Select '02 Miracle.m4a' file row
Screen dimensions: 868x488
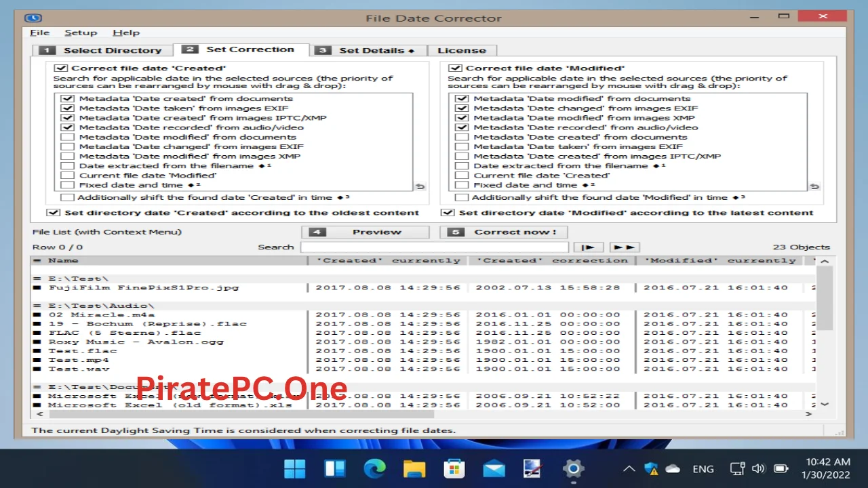[x=423, y=314]
